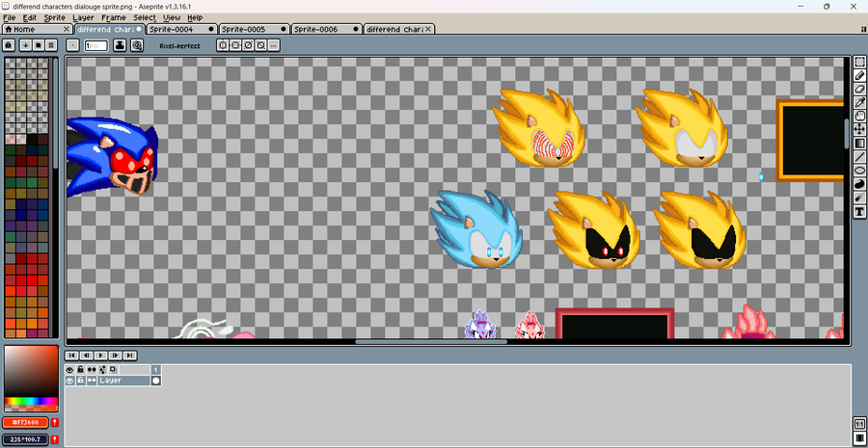Open the File menu

tap(10, 17)
